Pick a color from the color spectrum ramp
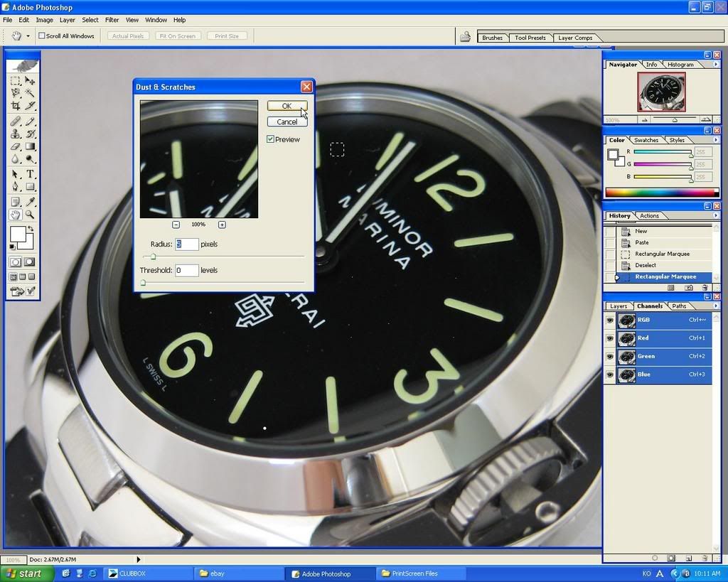728x582 pixels. pyautogui.click(x=662, y=192)
